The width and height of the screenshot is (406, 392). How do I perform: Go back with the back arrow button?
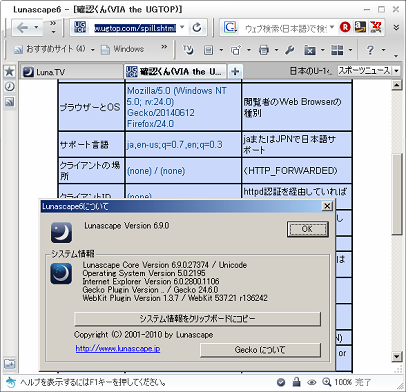click(x=22, y=27)
